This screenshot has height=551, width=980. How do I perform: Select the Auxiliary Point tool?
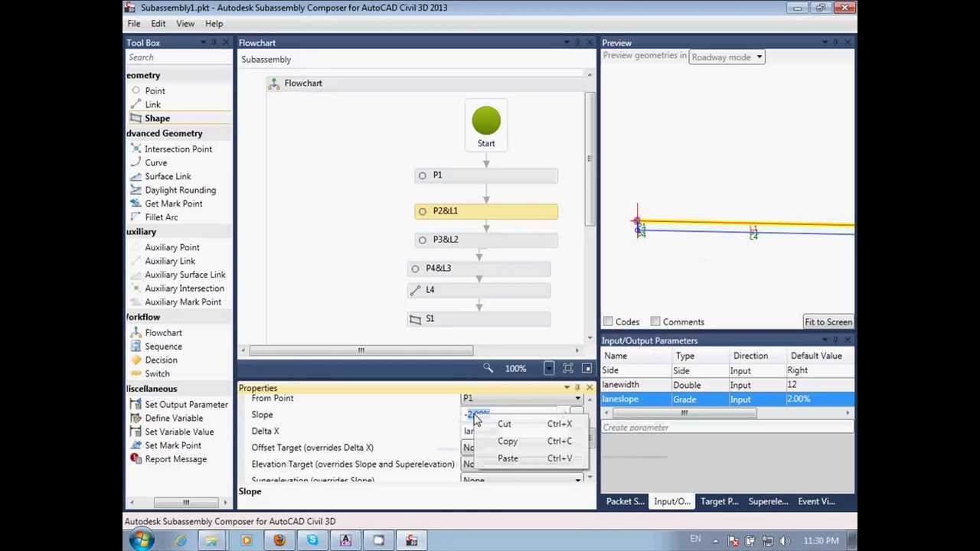(x=171, y=248)
